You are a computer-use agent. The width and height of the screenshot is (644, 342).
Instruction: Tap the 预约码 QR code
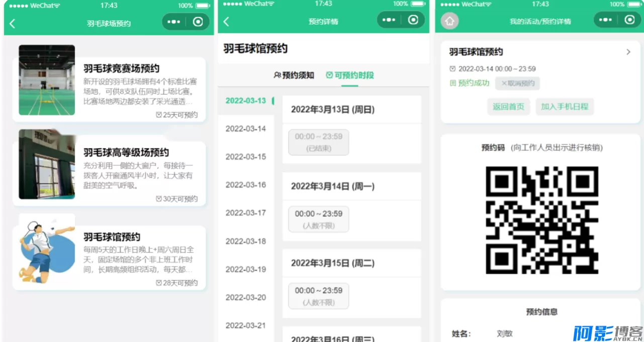coord(541,220)
